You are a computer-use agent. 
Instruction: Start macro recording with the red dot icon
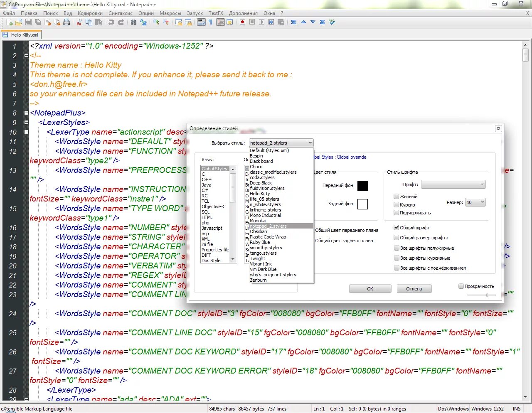[242, 22]
